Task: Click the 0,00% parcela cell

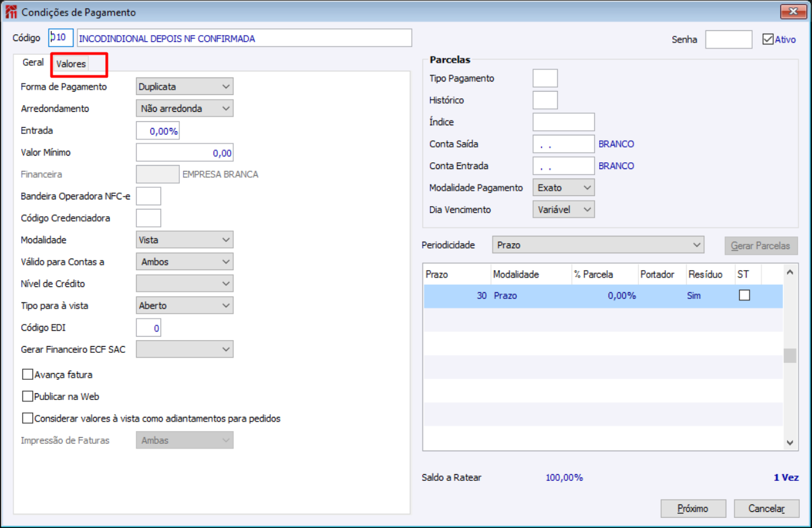Action: pos(605,296)
